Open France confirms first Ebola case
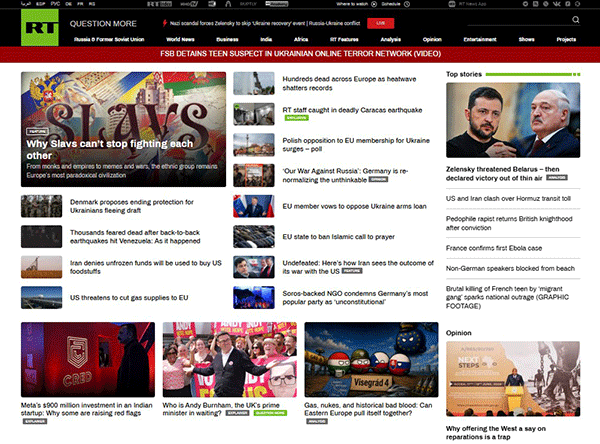The width and height of the screenshot is (600, 444). tap(494, 248)
